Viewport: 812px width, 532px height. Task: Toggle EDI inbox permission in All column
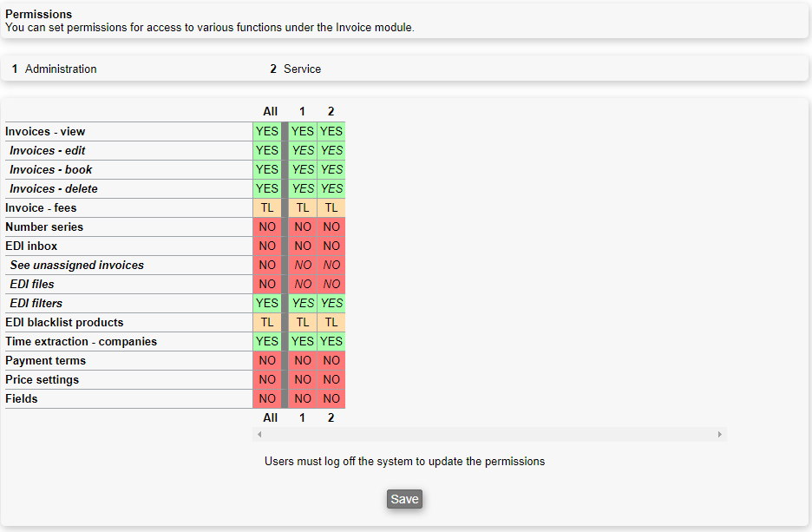(267, 246)
